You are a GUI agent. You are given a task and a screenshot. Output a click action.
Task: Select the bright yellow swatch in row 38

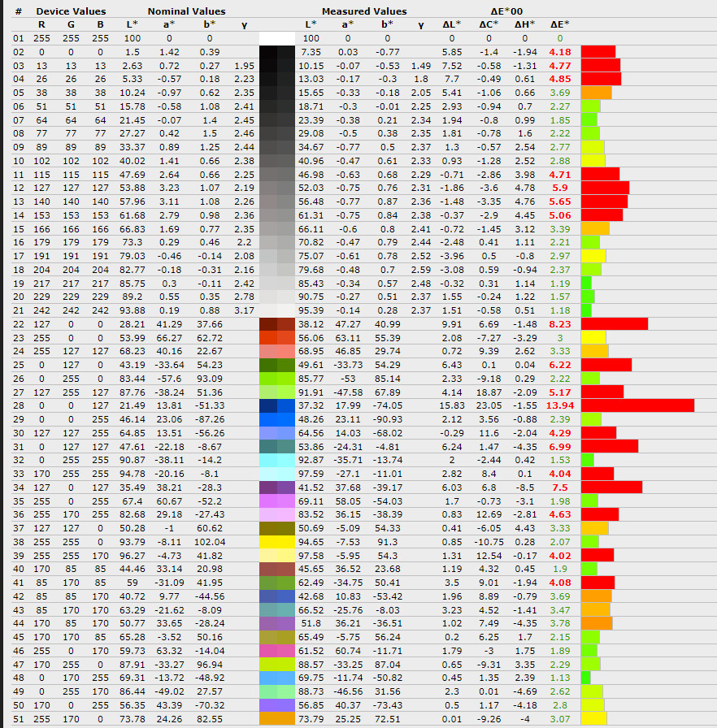coord(276,542)
